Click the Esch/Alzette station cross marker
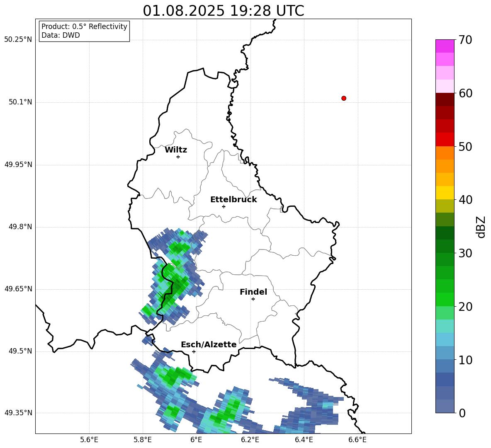Screen dimensions: 491x448 pos(194,351)
